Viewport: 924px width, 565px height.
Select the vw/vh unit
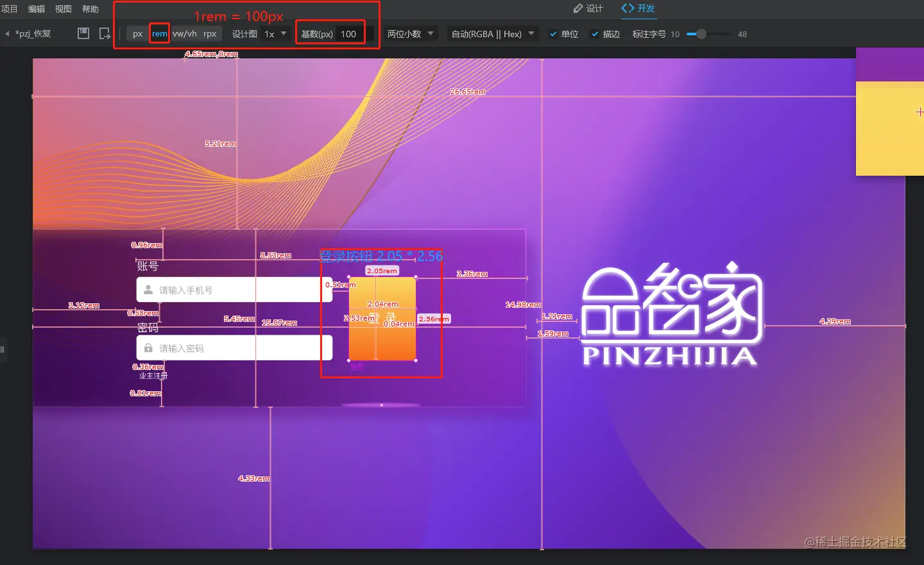(x=185, y=34)
